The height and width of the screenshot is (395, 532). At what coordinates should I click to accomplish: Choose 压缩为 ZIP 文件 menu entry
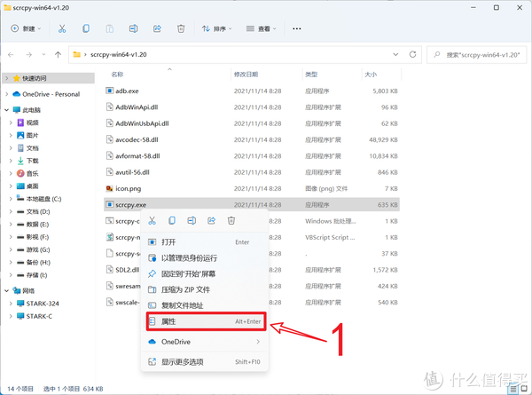click(205, 289)
